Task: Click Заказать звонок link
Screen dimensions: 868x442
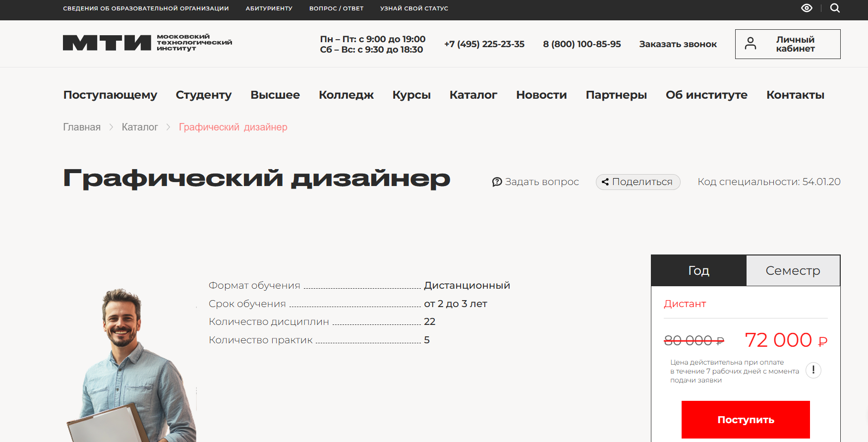Action: [678, 44]
